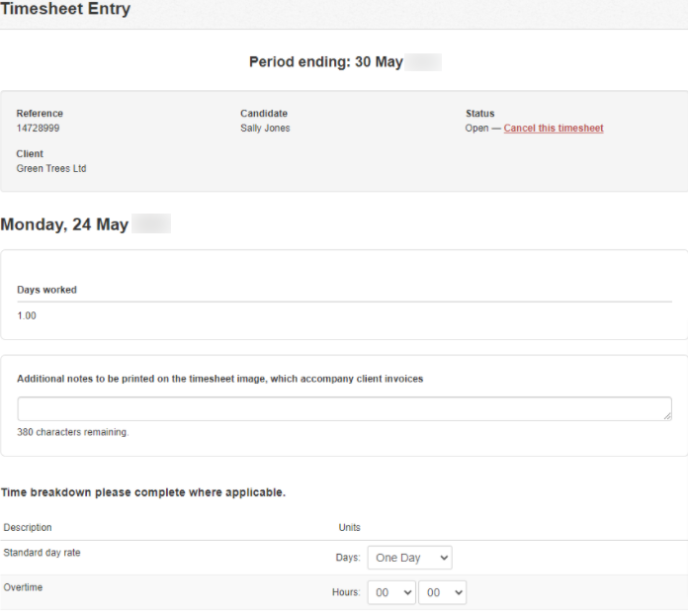Select candidate name Sally Jones
Image resolution: width=688 pixels, height=616 pixels.
click(x=265, y=129)
